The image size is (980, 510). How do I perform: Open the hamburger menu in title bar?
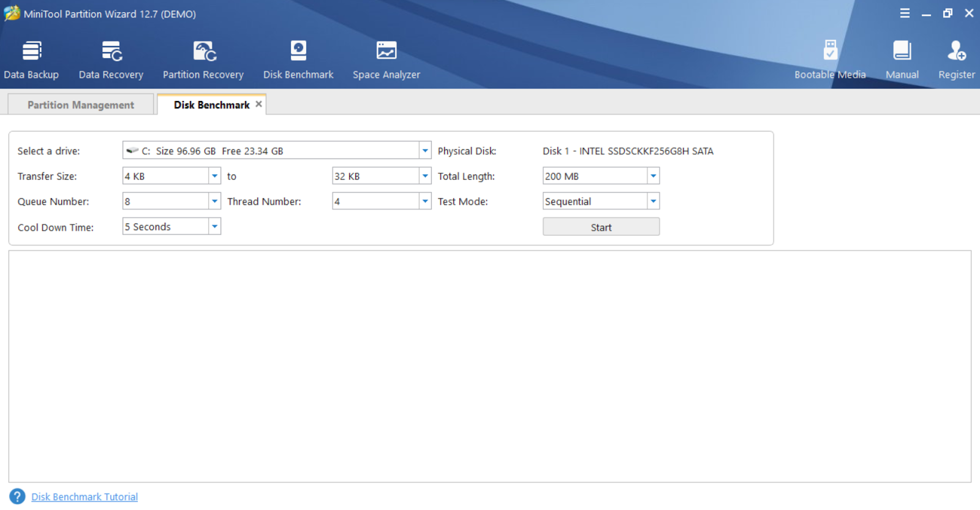(905, 13)
